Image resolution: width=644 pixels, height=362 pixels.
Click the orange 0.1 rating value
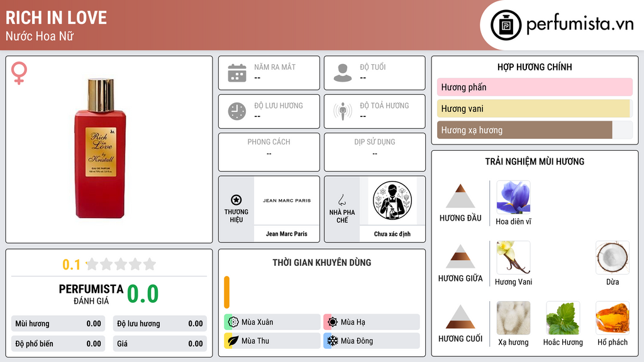[71, 265]
